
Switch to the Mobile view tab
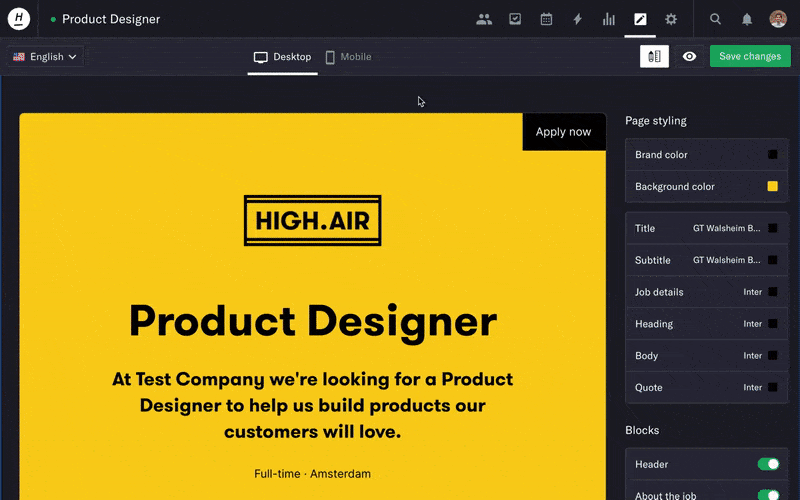348,57
